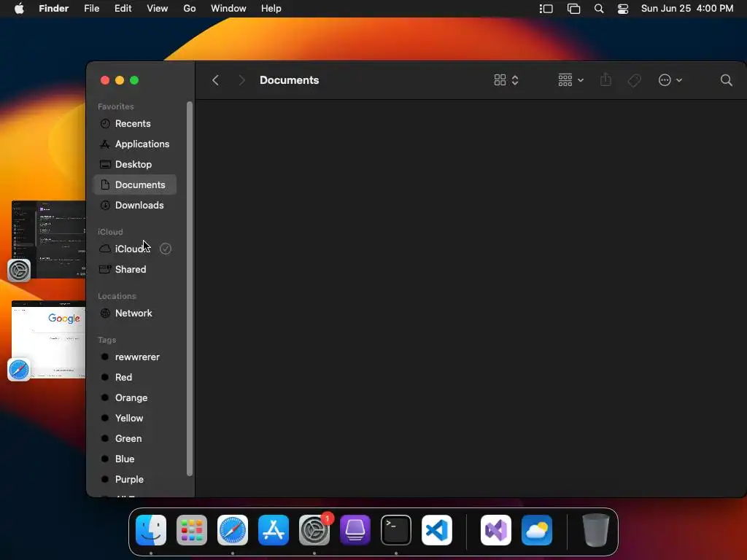This screenshot has height=560, width=747.
Task: Click the Stage Manager menu bar icon
Action: point(546,9)
